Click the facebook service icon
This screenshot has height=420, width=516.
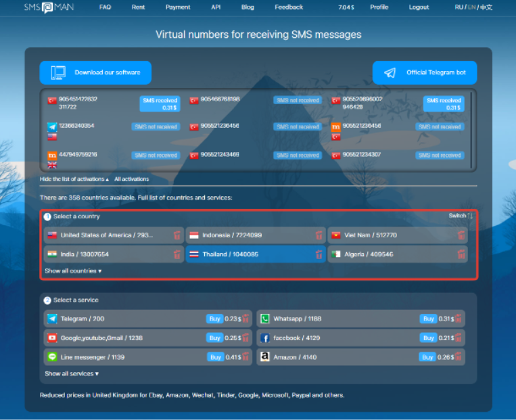[x=265, y=337]
